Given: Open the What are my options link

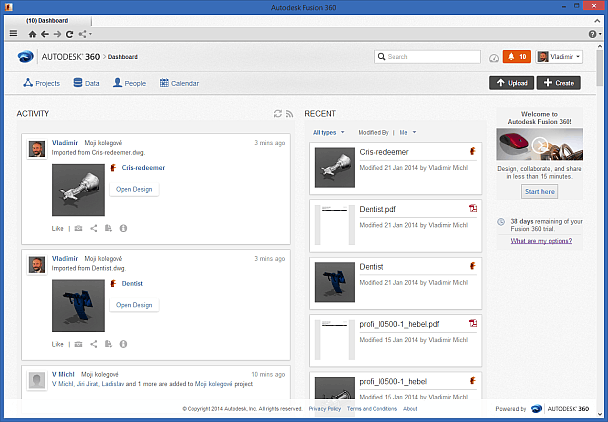Looking at the screenshot, I should 541,241.
